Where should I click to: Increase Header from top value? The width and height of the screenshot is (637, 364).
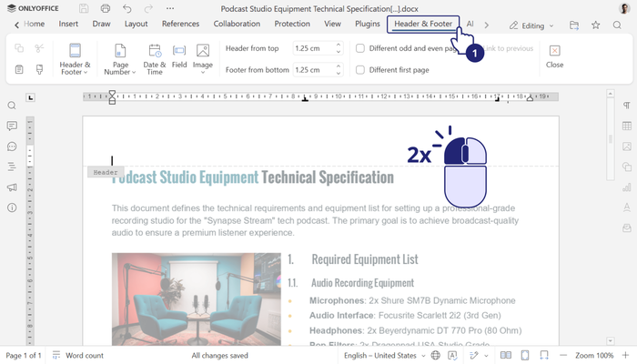[x=339, y=45]
